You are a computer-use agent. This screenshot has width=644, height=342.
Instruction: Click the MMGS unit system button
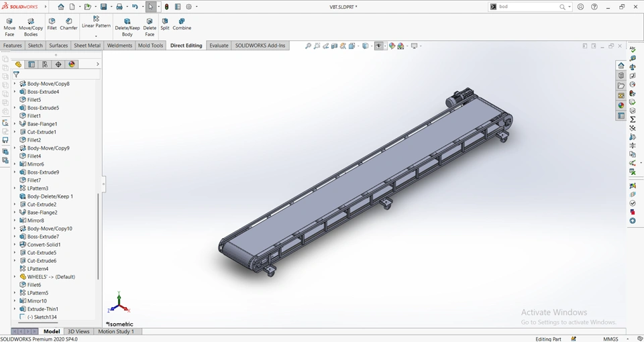tap(610, 339)
